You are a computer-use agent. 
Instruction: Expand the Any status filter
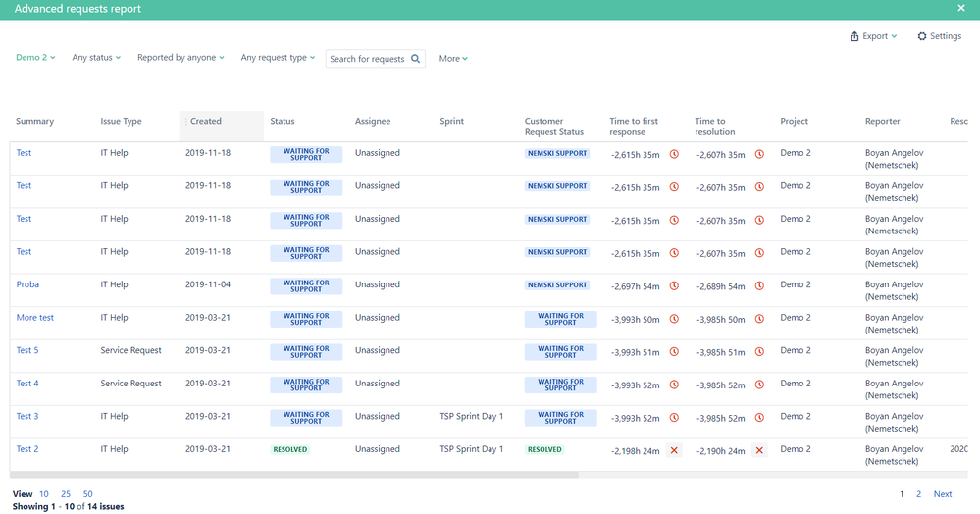[x=96, y=58]
